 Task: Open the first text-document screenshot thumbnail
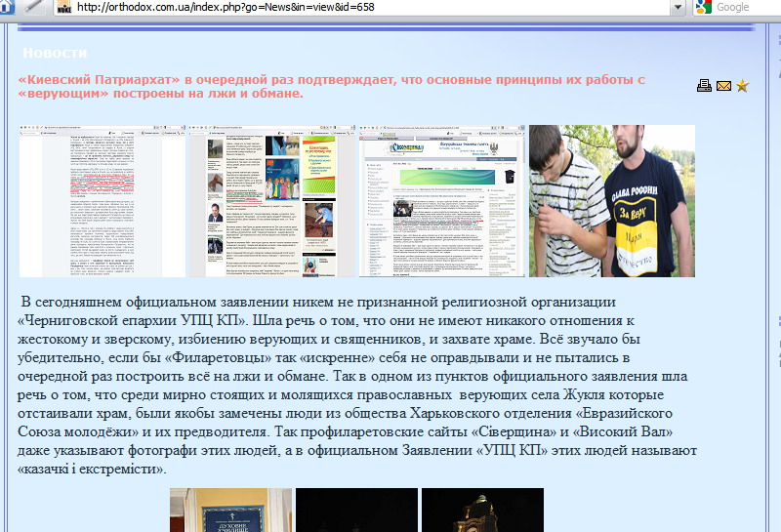click(x=103, y=201)
